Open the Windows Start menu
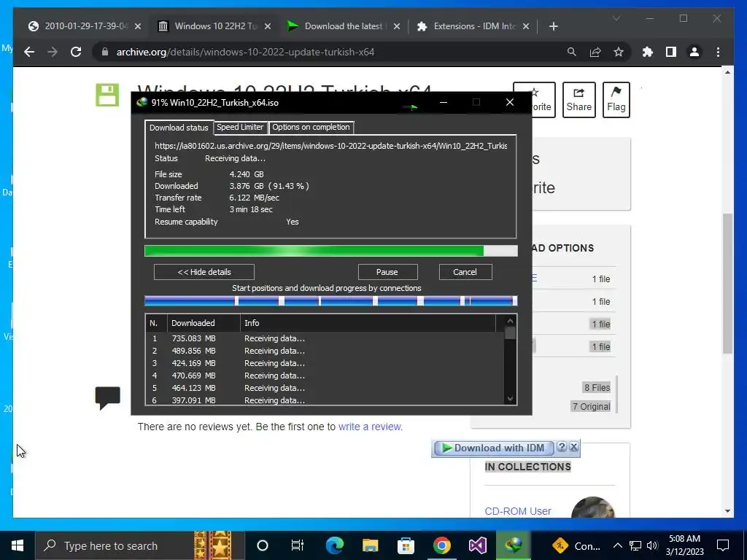Screen dimensions: 747x560 coord(18,545)
